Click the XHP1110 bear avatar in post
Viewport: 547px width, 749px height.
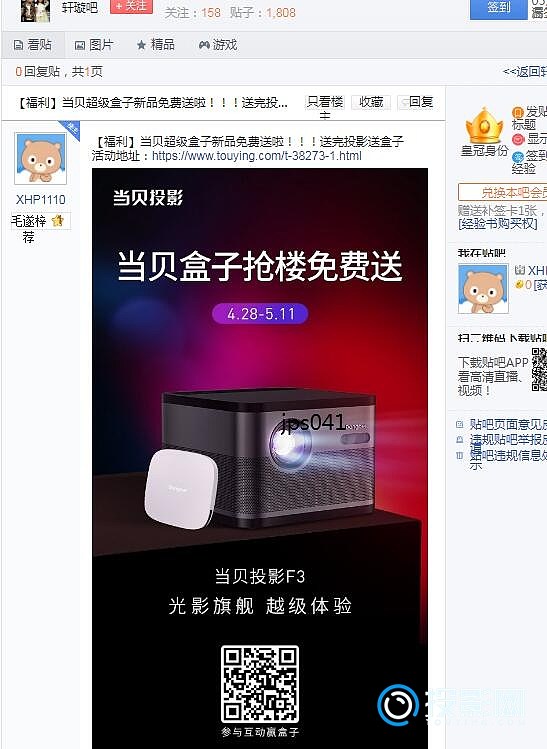point(41,159)
